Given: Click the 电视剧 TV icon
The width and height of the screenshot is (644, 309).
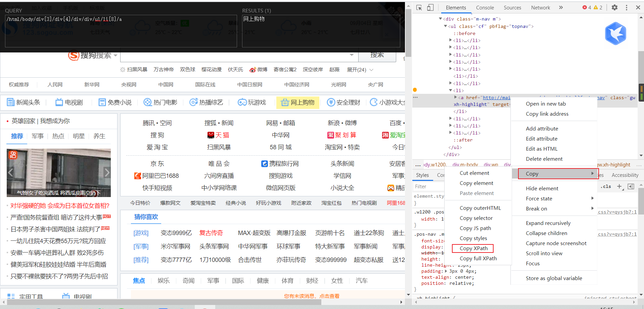Looking at the screenshot, I should point(59,102).
